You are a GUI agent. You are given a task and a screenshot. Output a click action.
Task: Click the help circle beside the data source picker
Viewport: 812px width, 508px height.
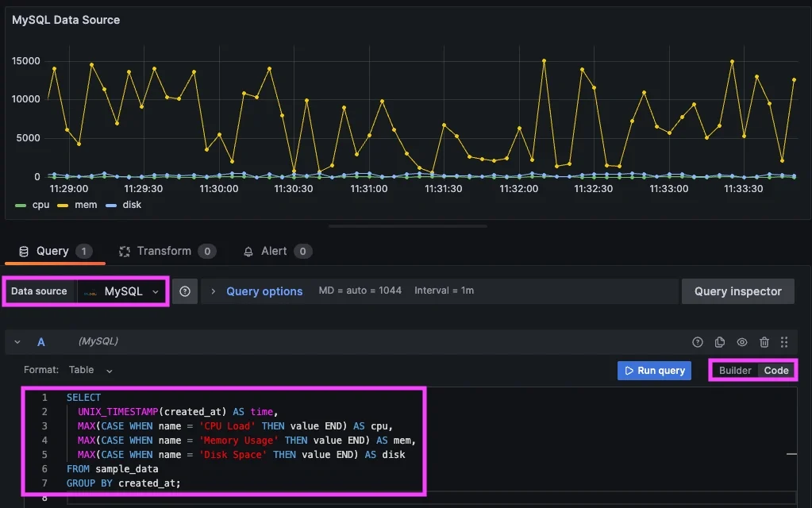(183, 291)
